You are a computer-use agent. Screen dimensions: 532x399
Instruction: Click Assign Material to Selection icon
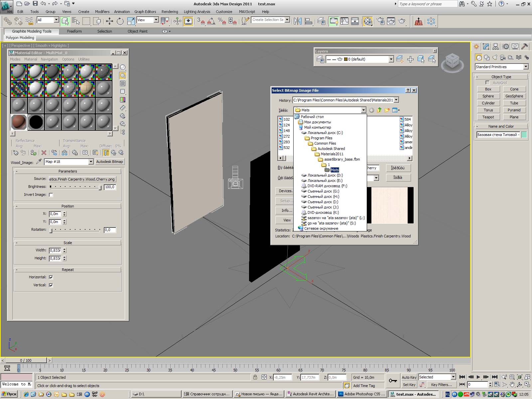[34, 153]
